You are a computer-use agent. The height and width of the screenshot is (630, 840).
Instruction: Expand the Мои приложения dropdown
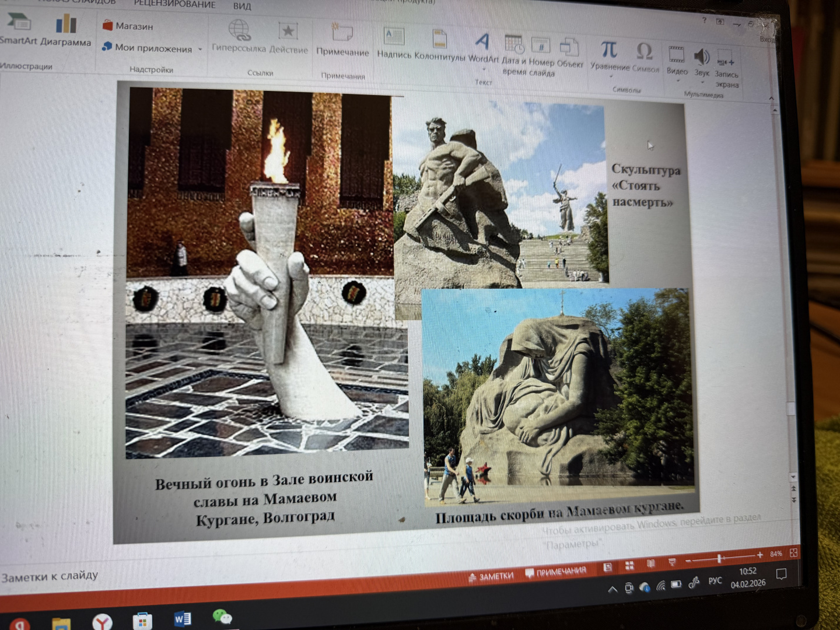pos(200,50)
